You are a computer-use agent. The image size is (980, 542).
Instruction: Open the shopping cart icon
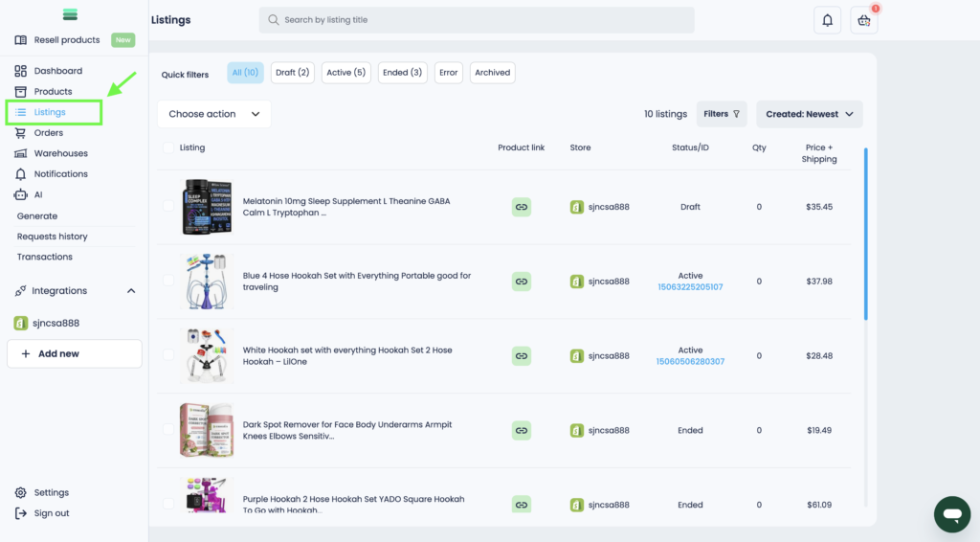pos(864,20)
